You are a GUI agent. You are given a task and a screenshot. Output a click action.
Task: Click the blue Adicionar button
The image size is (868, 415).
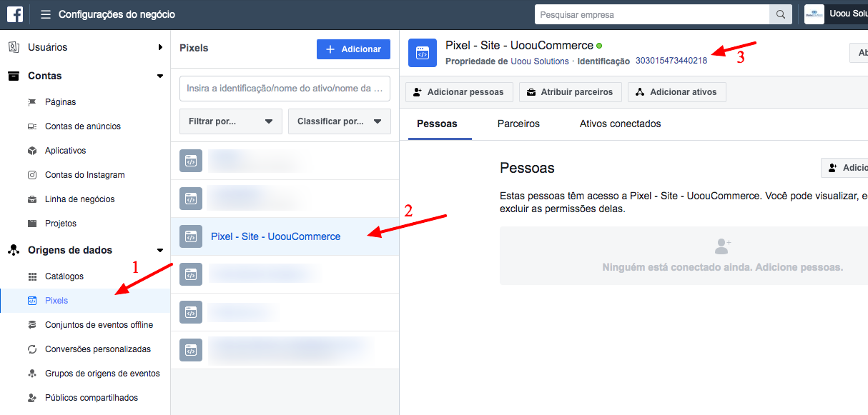click(353, 49)
